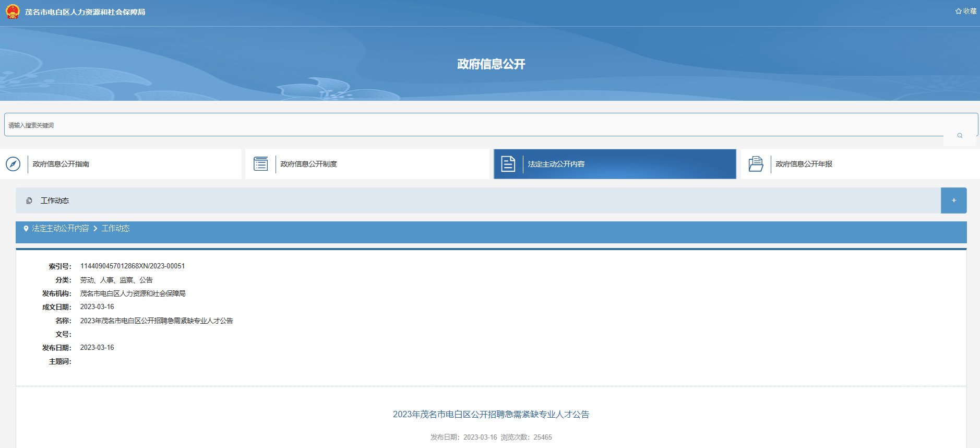Click the folder icon for 政府信息公开年报
The image size is (980, 448).
[x=756, y=164]
